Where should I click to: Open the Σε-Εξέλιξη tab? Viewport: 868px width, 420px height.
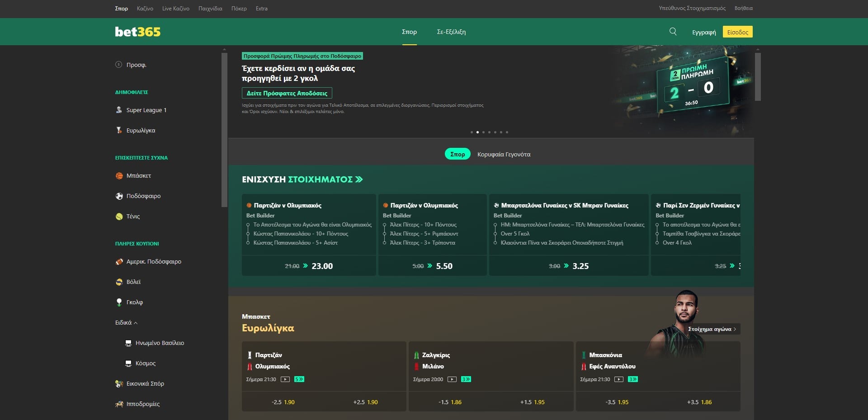pos(452,32)
